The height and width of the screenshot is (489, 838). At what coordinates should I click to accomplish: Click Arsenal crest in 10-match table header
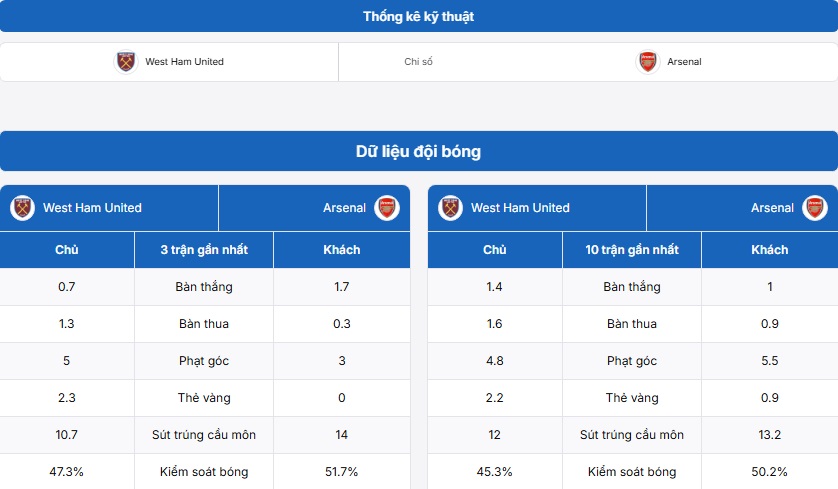tap(815, 208)
